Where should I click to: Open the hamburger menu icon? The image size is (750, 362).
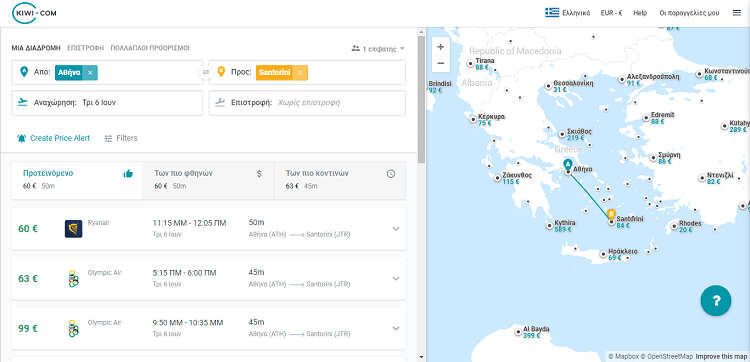pyautogui.click(x=737, y=13)
